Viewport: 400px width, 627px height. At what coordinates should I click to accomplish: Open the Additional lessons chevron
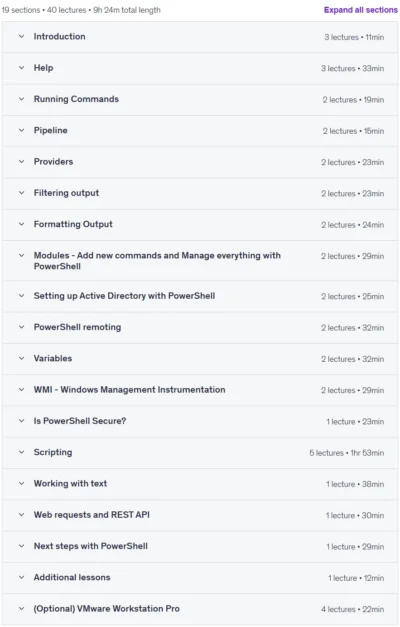coord(22,577)
